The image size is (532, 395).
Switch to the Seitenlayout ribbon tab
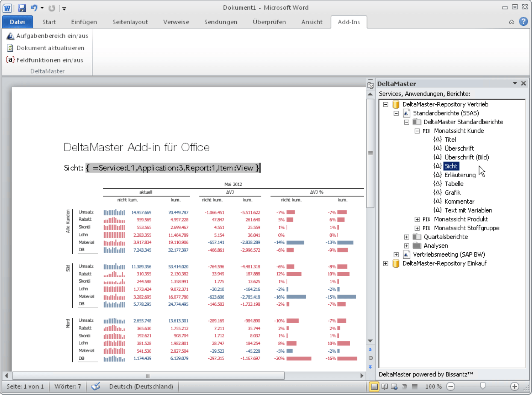pyautogui.click(x=130, y=22)
